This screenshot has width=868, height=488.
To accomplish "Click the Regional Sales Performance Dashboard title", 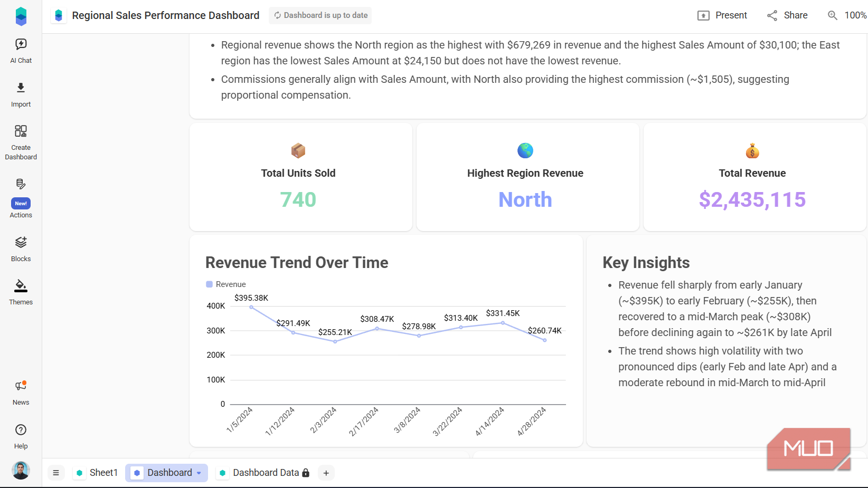I will (x=166, y=15).
